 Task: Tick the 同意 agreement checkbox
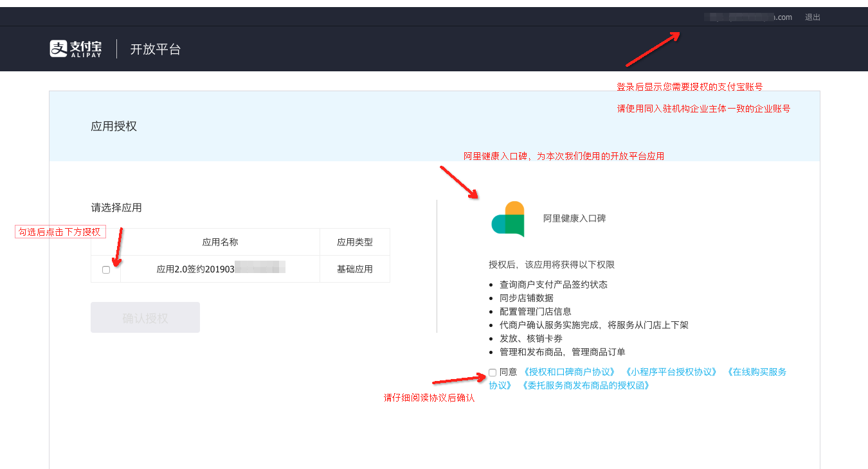point(493,372)
